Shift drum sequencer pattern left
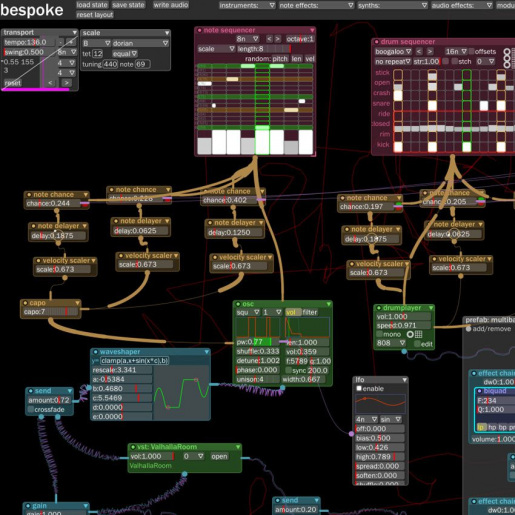515x515 pixels. click(x=419, y=52)
